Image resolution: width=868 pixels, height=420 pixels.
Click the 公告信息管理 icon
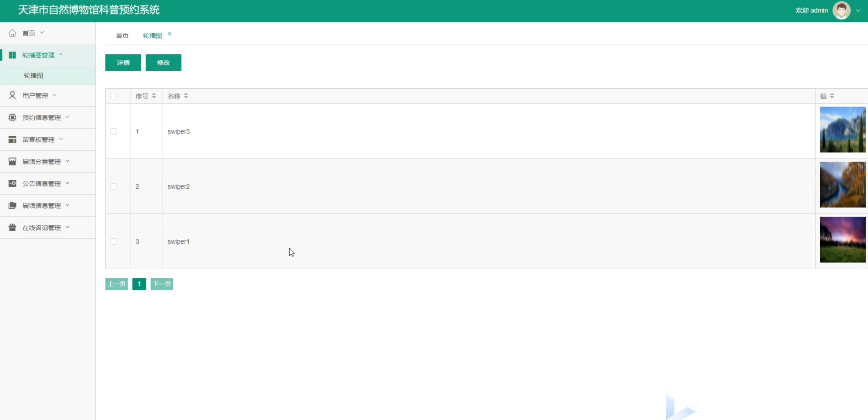click(12, 183)
